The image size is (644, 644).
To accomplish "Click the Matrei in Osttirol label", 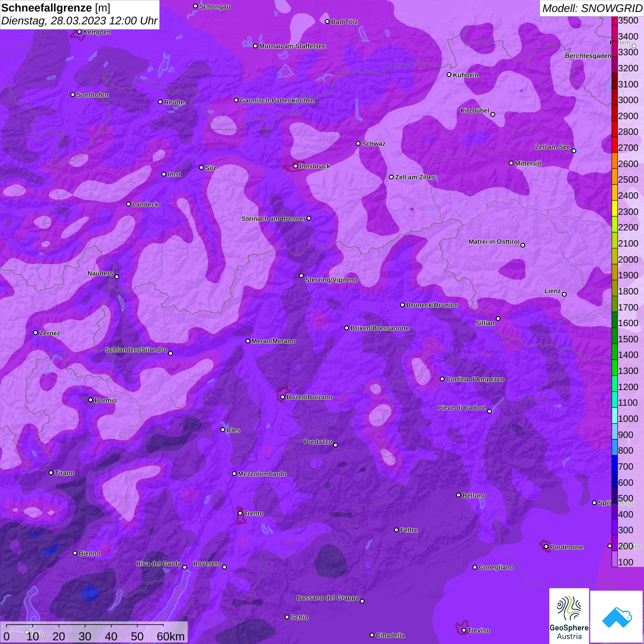I will [x=494, y=241].
